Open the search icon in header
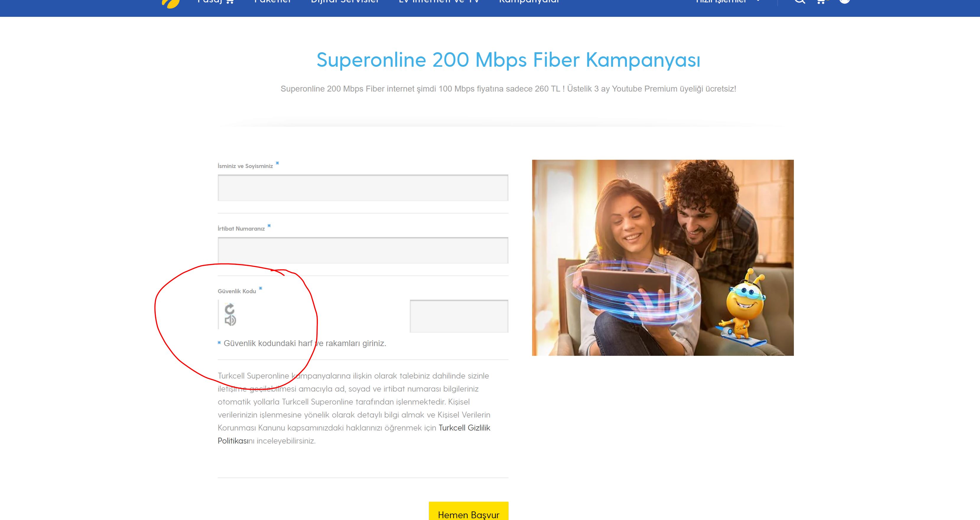980x520 pixels. pyautogui.click(x=800, y=1)
